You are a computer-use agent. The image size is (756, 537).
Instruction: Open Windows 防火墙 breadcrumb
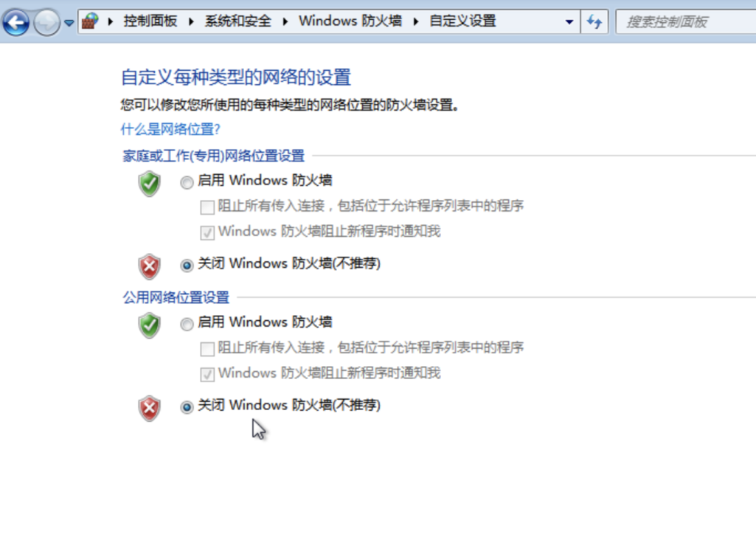[x=350, y=21]
